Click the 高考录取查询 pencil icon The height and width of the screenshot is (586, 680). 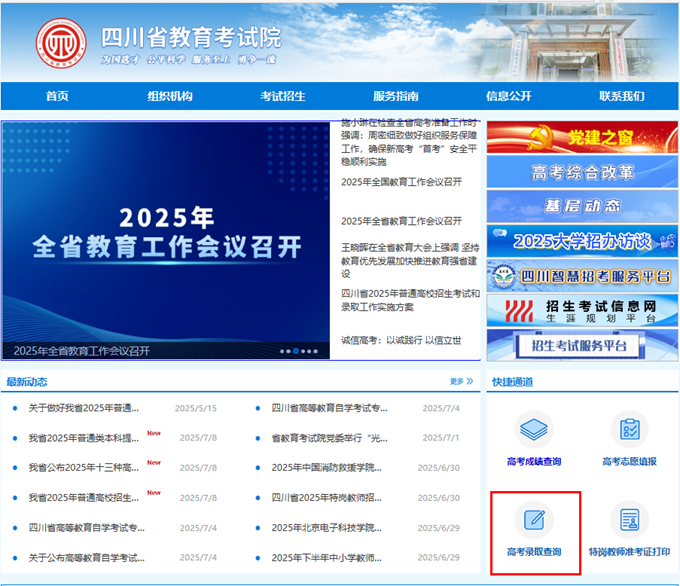point(534,519)
